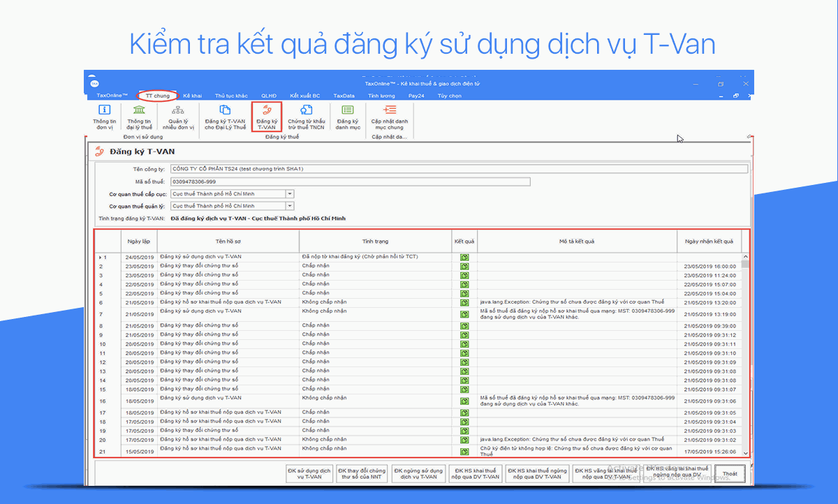The image size is (838, 504).
Task: Click ĐK thay đổi chứng thư số button
Action: point(361,474)
